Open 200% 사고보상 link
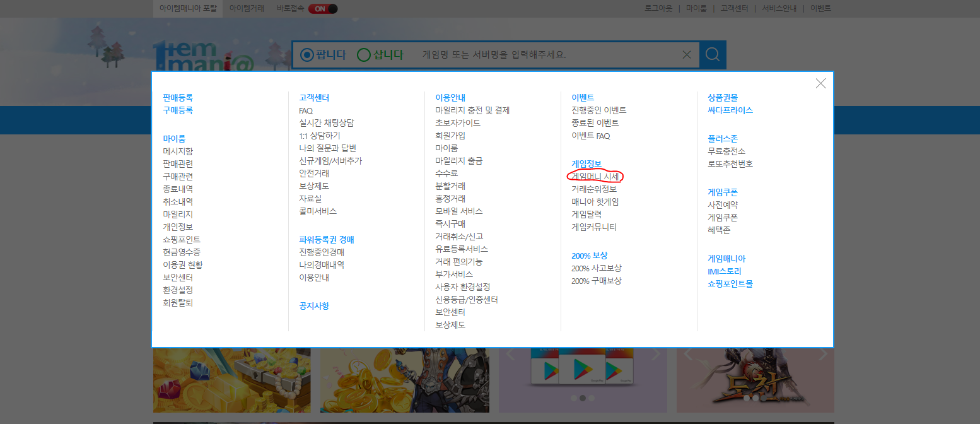This screenshot has height=424, width=980. [597, 268]
